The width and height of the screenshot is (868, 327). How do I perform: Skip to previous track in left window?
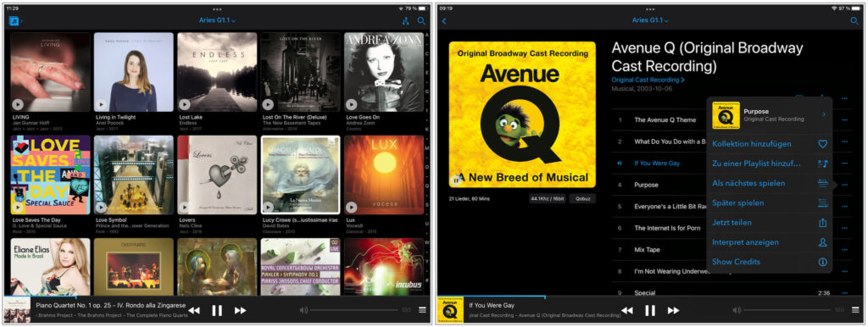194,310
